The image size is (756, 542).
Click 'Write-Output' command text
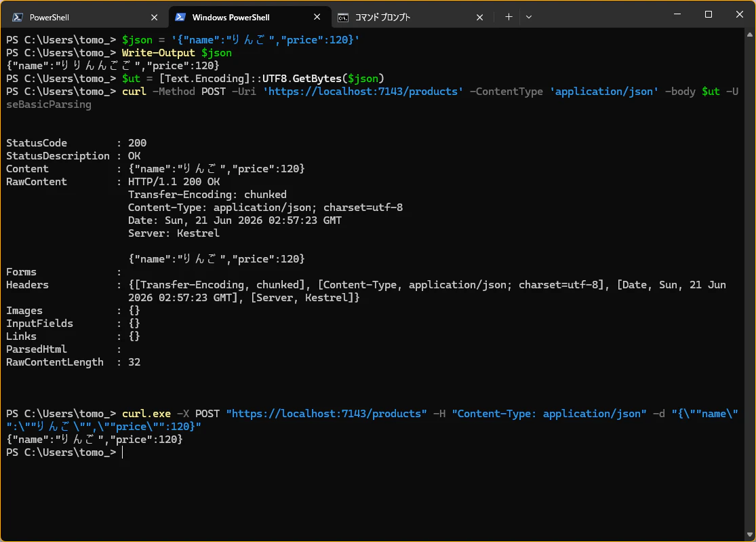pos(158,53)
